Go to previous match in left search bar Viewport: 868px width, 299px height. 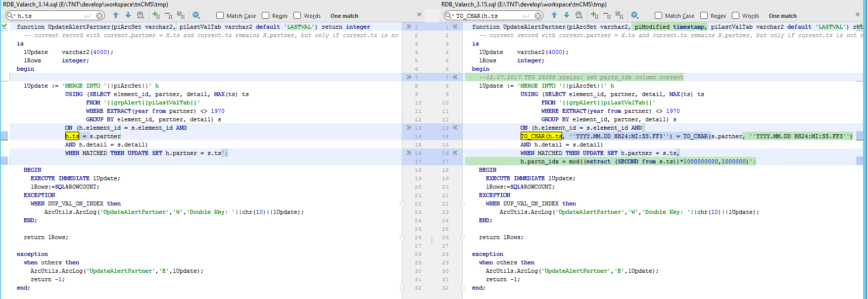point(116,15)
